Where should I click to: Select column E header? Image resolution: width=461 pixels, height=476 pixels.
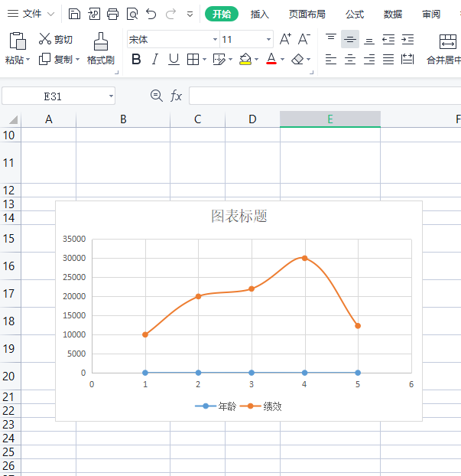click(330, 119)
